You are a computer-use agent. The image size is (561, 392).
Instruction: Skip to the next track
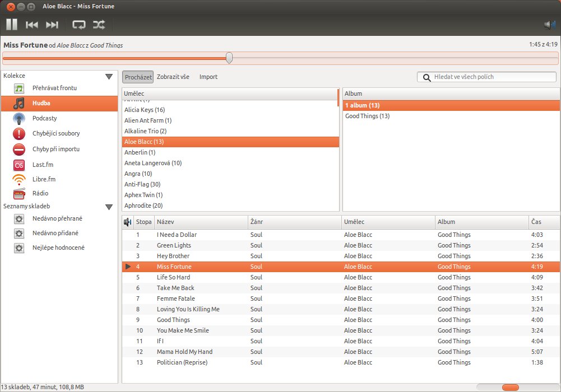pyautogui.click(x=52, y=25)
